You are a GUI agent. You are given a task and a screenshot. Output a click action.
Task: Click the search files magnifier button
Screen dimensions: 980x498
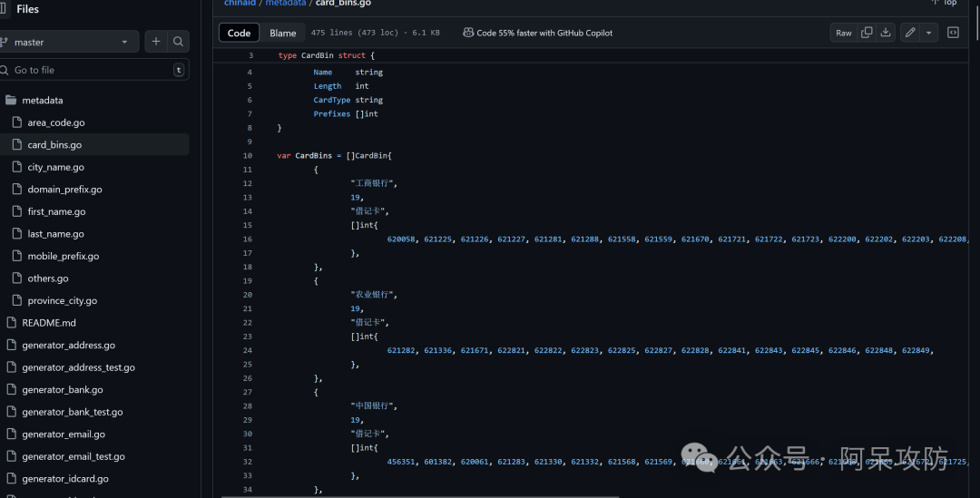[178, 42]
